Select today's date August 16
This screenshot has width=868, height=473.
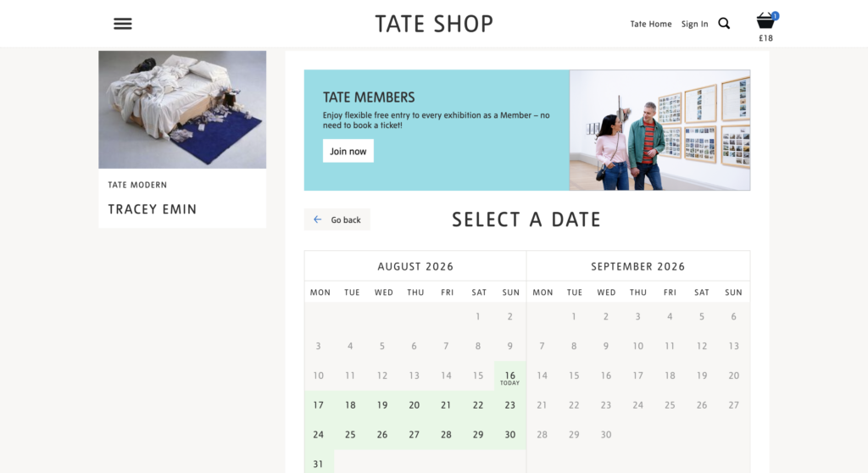point(509,376)
